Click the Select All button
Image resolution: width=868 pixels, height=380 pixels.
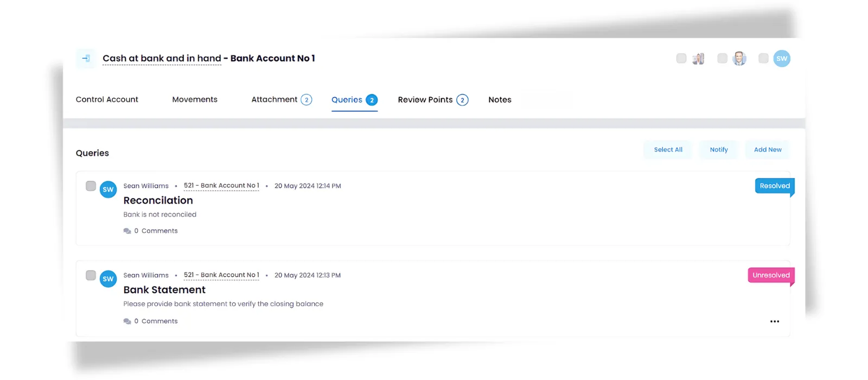(x=668, y=150)
